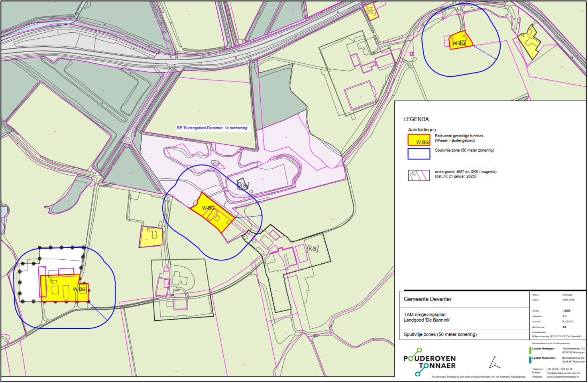Click the Spuitvrije zones title block cell

click(440, 334)
